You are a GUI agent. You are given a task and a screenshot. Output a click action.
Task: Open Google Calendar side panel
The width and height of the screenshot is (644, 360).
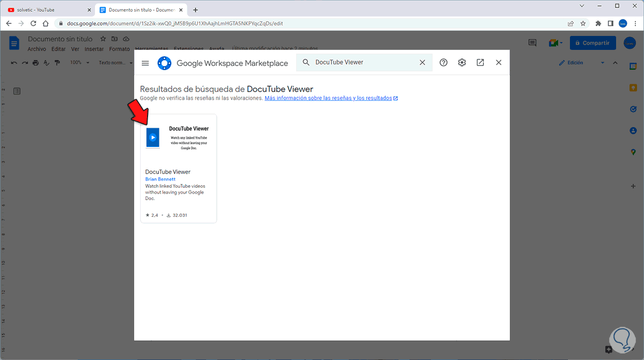633,65
